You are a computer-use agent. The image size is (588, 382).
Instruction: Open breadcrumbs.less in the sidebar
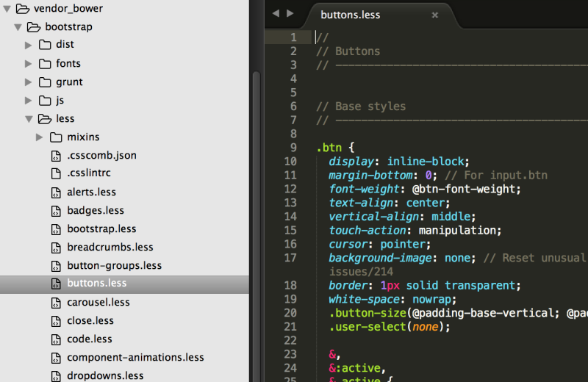click(110, 248)
